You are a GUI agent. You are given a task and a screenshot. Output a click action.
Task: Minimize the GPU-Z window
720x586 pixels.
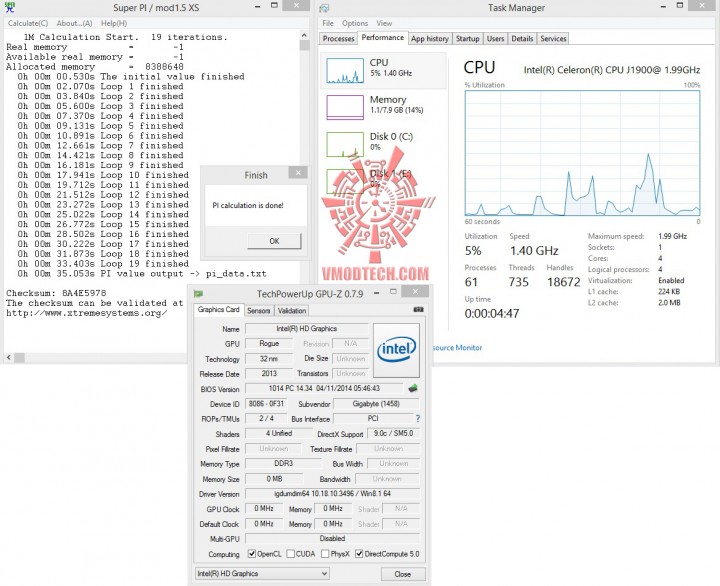point(377,292)
